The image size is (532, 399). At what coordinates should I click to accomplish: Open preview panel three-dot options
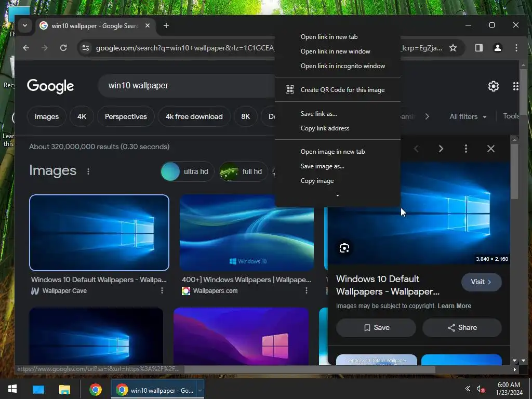[466, 149]
